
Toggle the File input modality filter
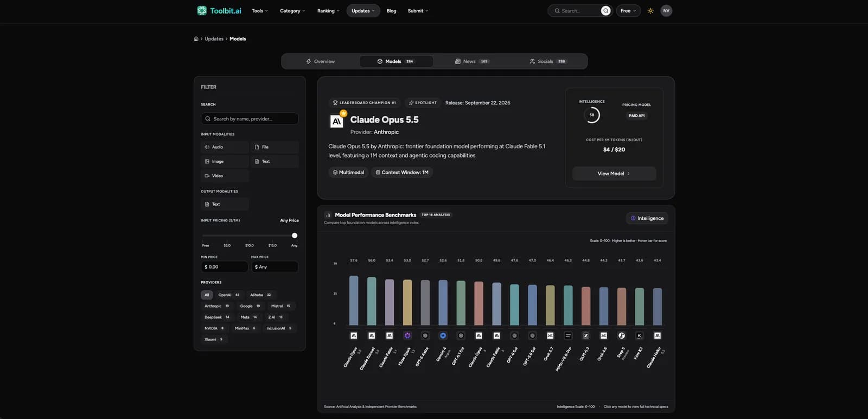pos(275,147)
